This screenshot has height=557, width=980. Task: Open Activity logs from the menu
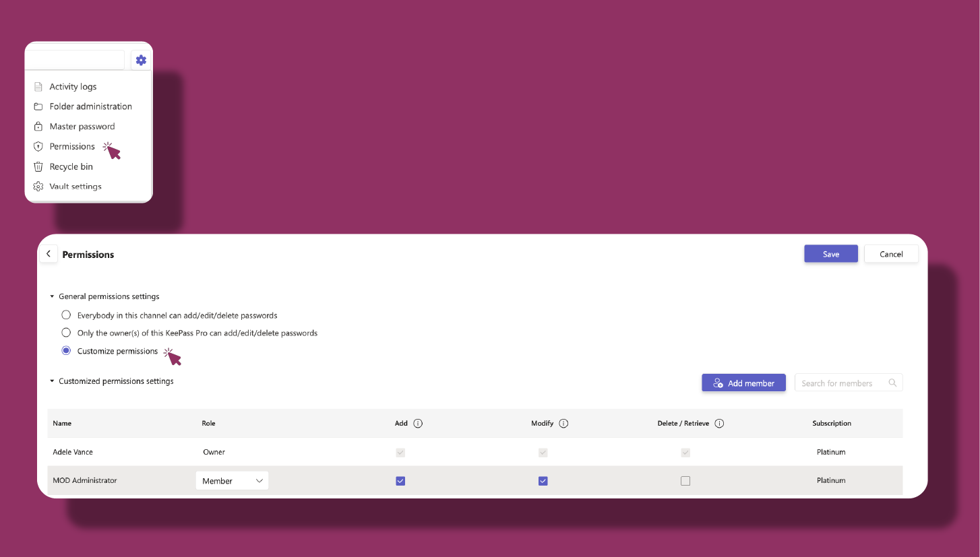point(73,87)
